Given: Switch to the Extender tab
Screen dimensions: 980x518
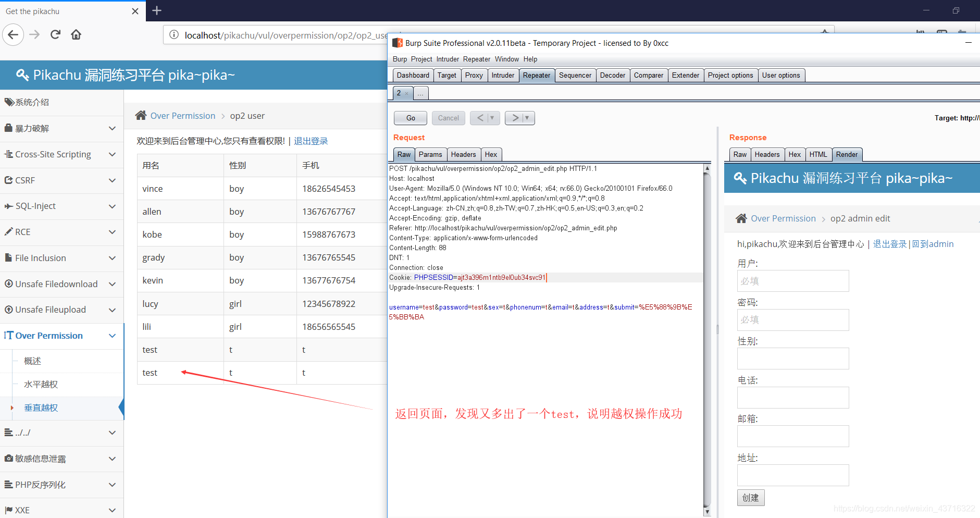Looking at the screenshot, I should (x=685, y=75).
